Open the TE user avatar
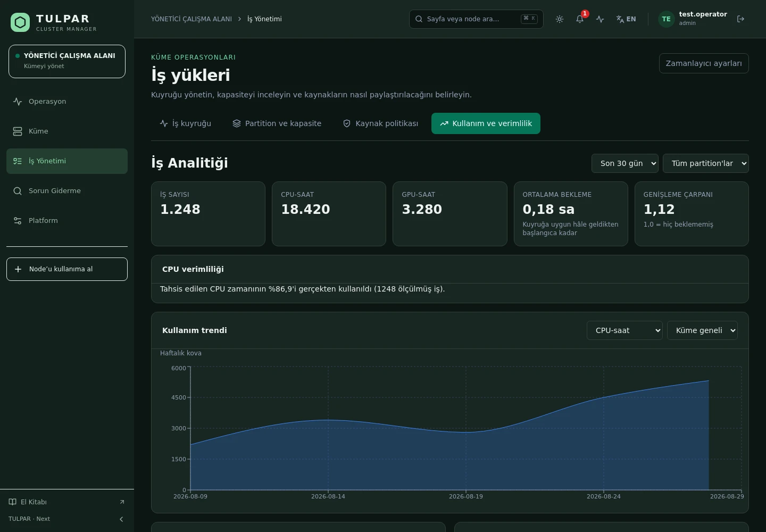The width and height of the screenshot is (766, 532). pyautogui.click(x=666, y=19)
